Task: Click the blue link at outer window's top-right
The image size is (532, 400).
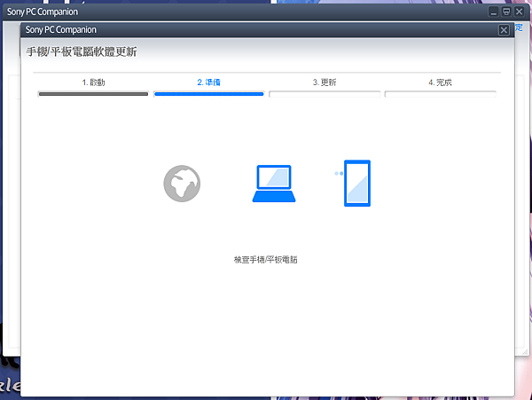Action: (519, 27)
